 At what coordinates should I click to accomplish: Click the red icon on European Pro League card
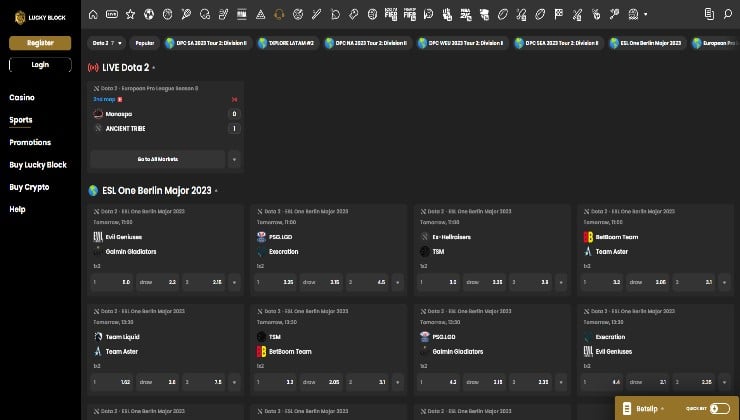click(234, 100)
